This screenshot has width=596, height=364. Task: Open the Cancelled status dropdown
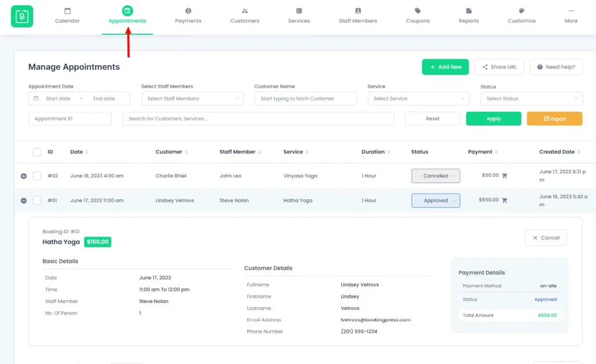click(435, 176)
